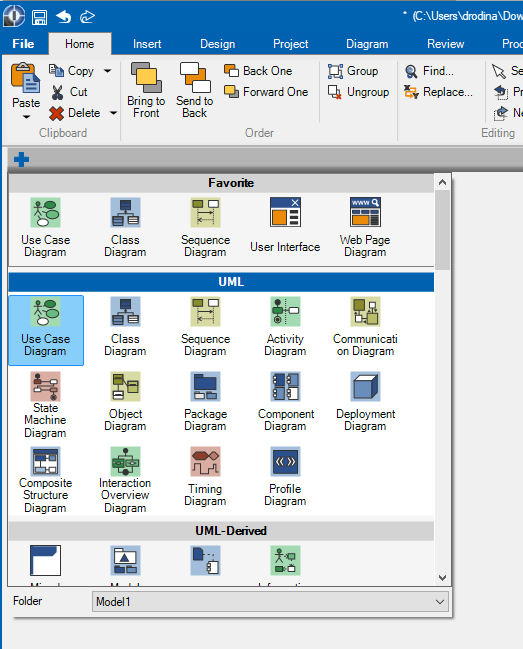Create an Interaction Overview Diagram
This screenshot has width=523, height=649.
tap(125, 480)
